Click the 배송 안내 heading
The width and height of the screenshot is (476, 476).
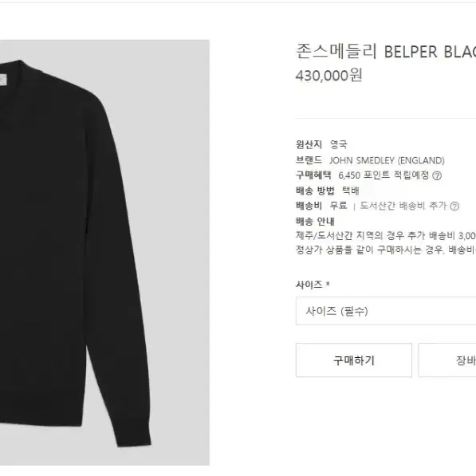(315, 222)
